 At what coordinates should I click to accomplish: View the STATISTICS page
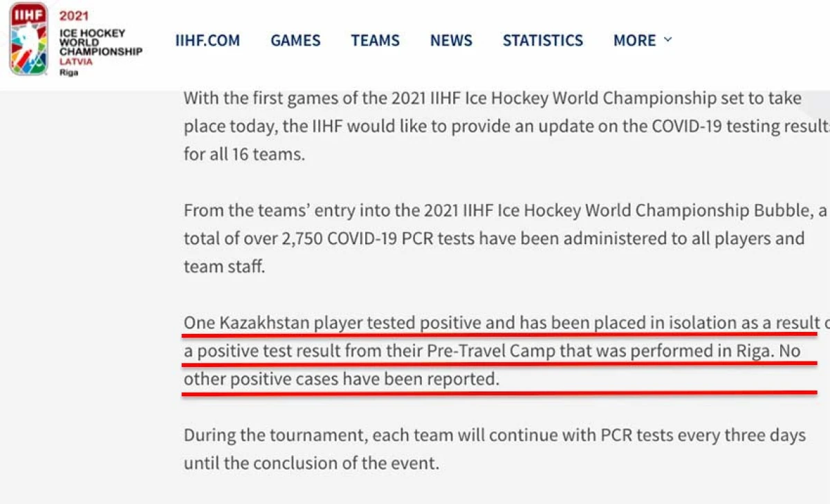click(543, 41)
